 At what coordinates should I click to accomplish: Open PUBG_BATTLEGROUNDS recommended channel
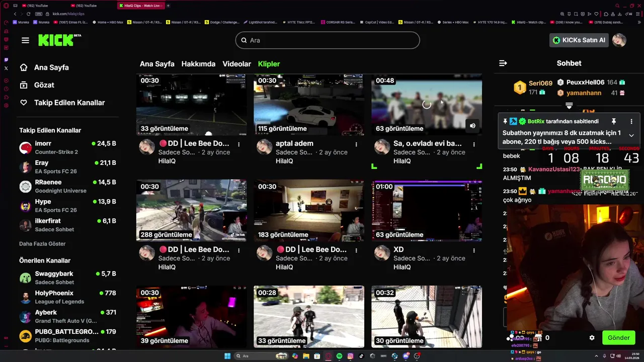(68, 336)
